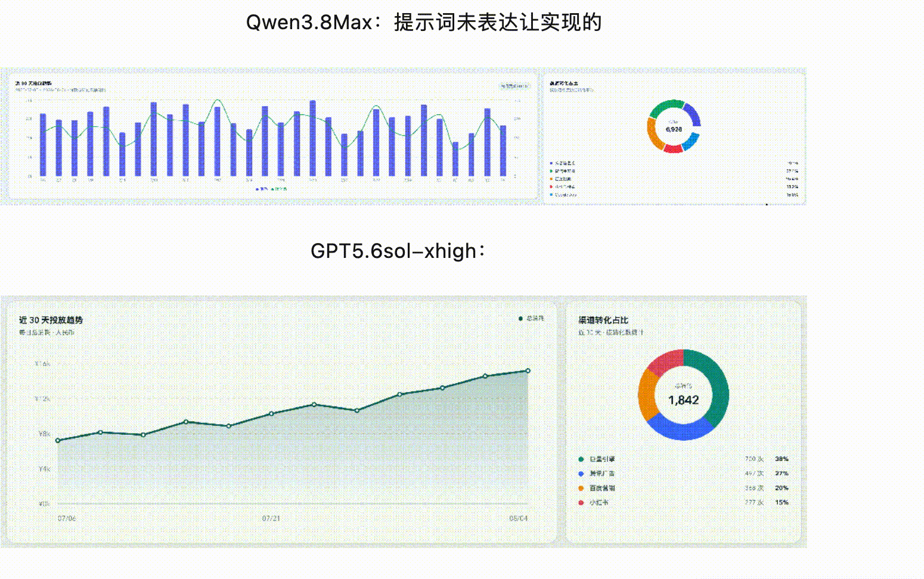924x579 pixels.
Task: Select the green segment of the 6,928 donut
Action: point(665,105)
